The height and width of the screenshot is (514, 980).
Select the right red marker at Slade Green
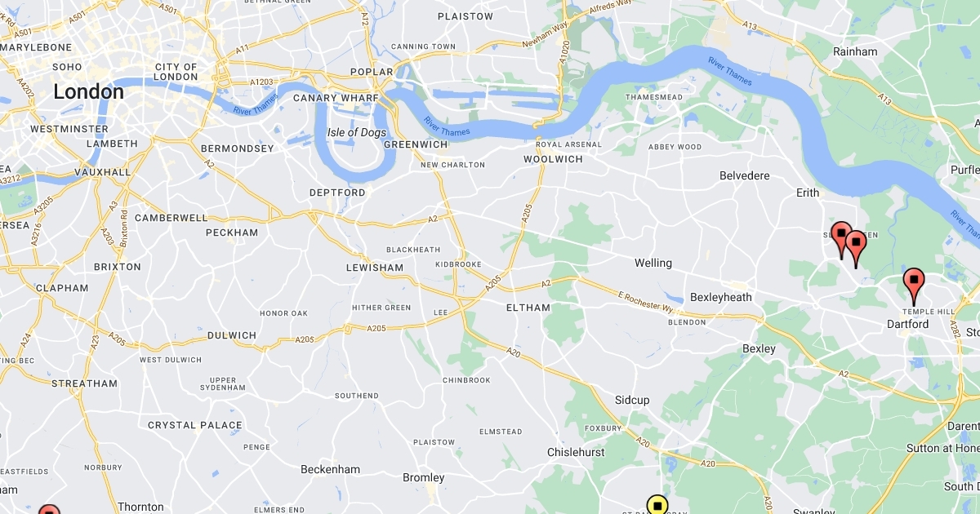coord(855,248)
